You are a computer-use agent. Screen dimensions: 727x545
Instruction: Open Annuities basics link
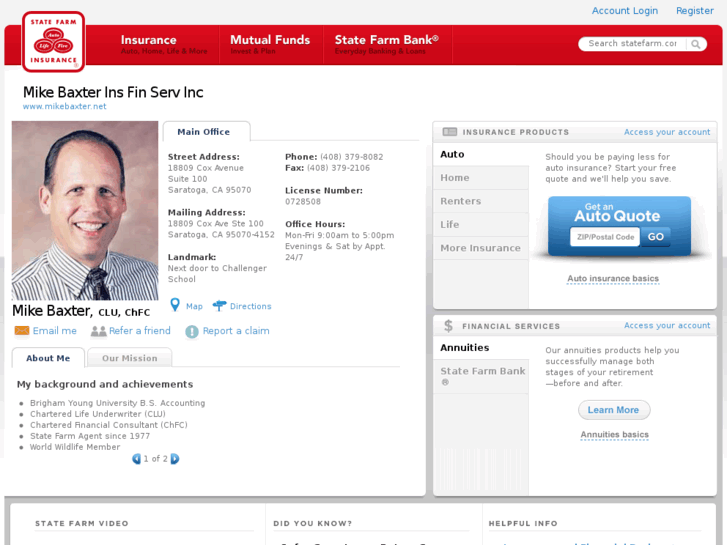(614, 435)
